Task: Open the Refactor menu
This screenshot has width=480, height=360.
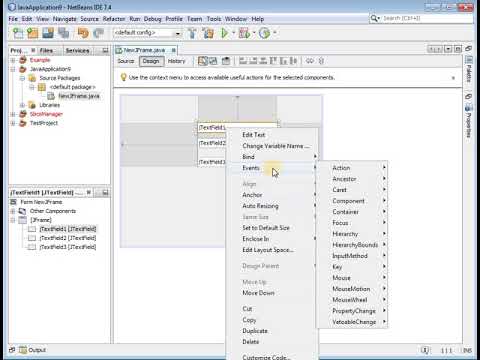Action: 114,19
